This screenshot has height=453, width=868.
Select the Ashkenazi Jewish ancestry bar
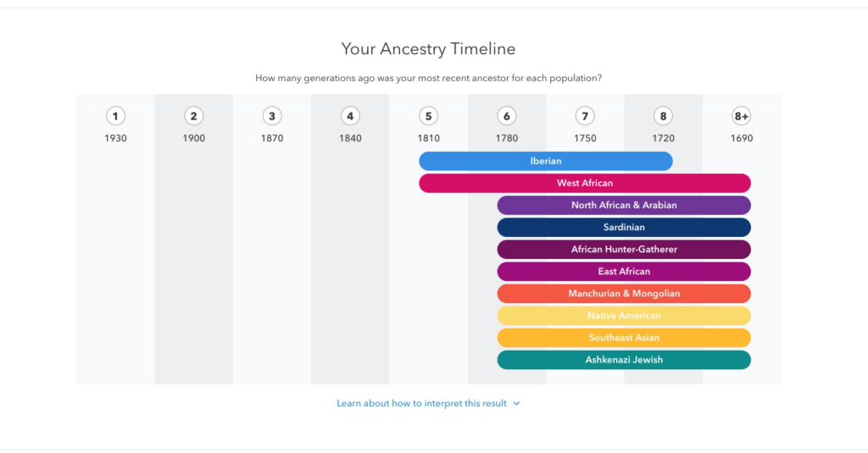624,360
